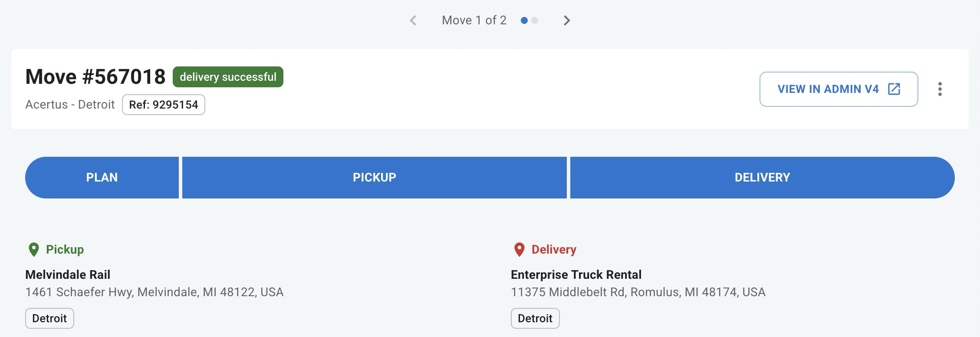Open the three-dot overflow menu for Move #567018
Image resolution: width=980 pixels, height=337 pixels.
tap(941, 89)
